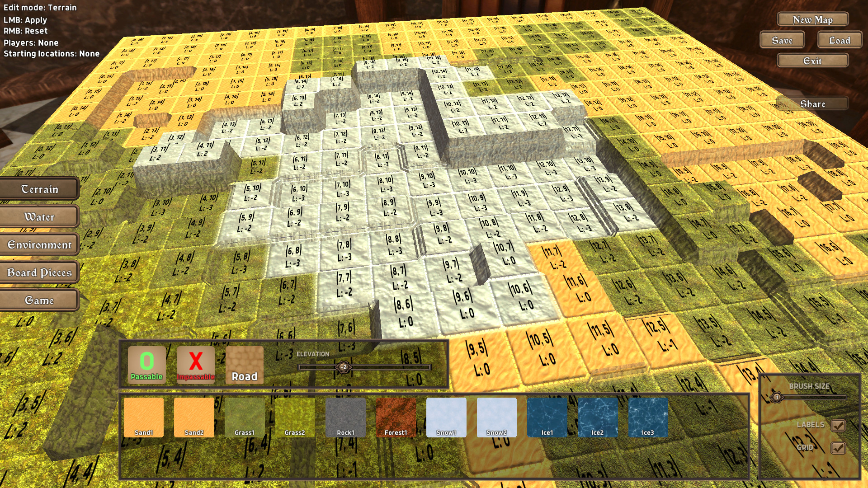Image resolution: width=868 pixels, height=488 pixels.
Task: Expand the Board Pieces panel
Action: [39, 272]
